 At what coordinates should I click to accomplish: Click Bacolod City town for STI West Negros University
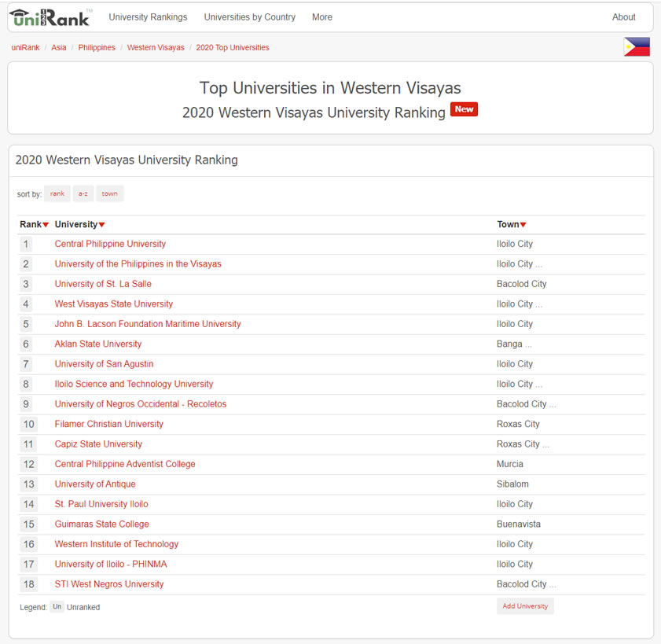[x=521, y=584]
